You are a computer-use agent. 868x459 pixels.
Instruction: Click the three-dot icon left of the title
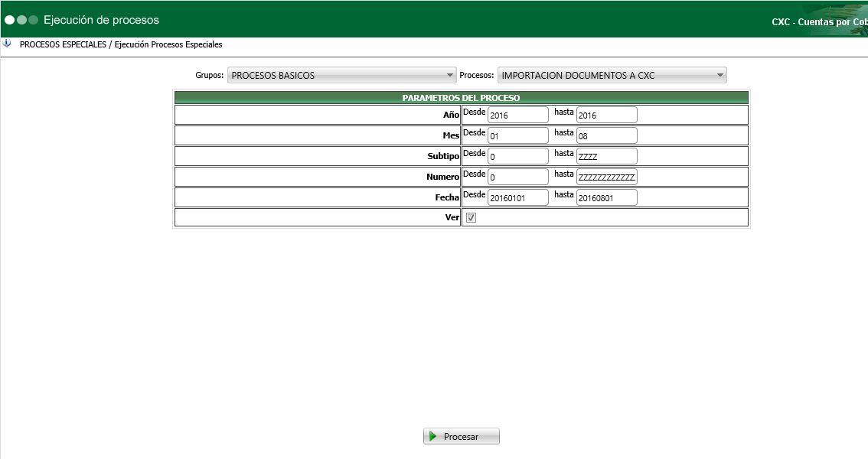tap(21, 20)
